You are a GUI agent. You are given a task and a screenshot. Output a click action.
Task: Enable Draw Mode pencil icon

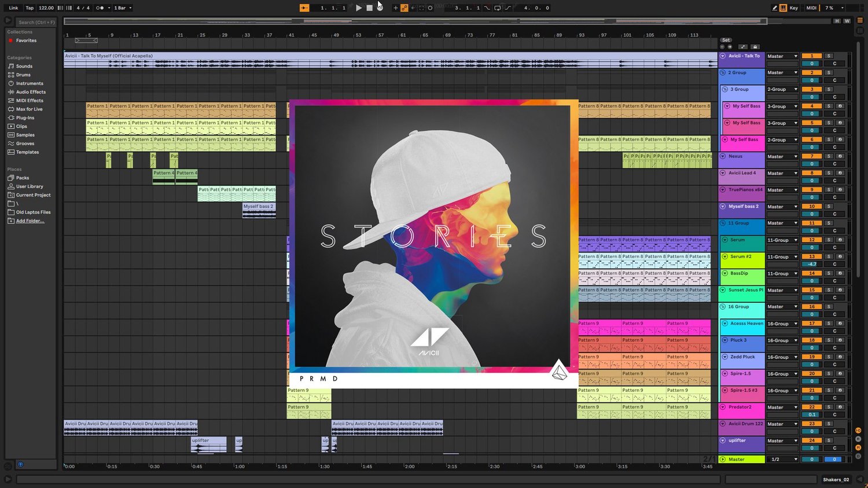pyautogui.click(x=775, y=8)
